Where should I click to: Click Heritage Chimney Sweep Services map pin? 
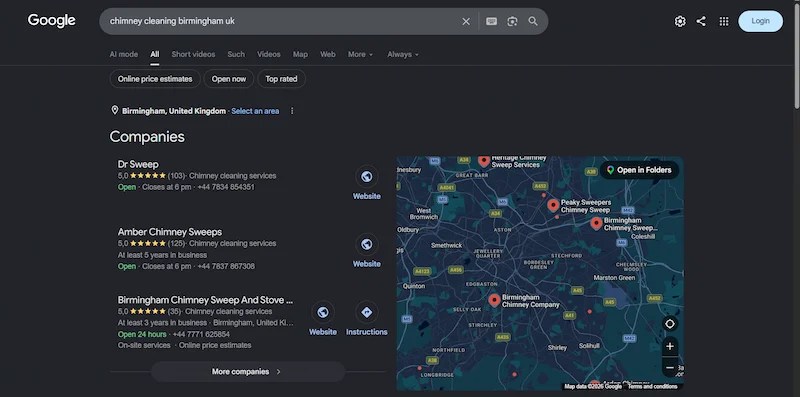pos(484,161)
